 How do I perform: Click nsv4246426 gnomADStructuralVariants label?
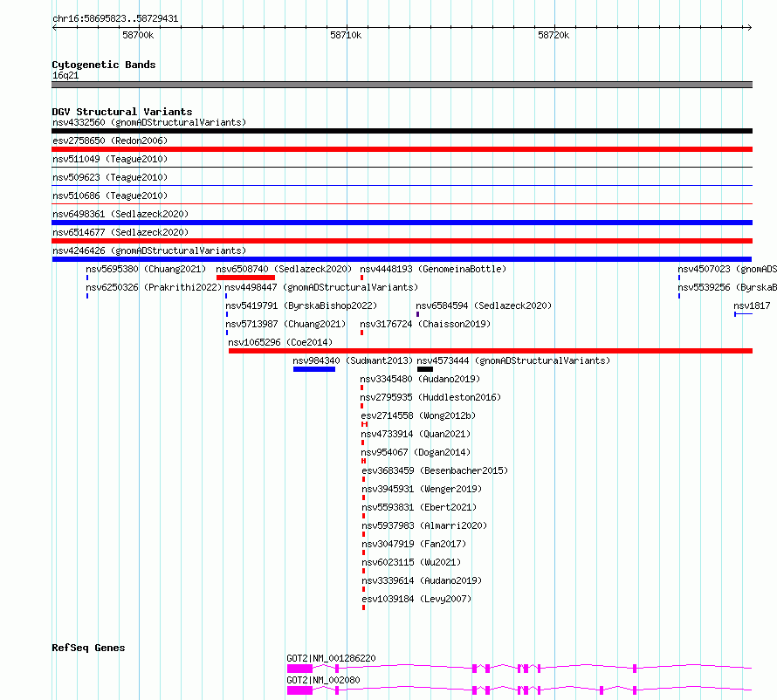[x=149, y=250]
